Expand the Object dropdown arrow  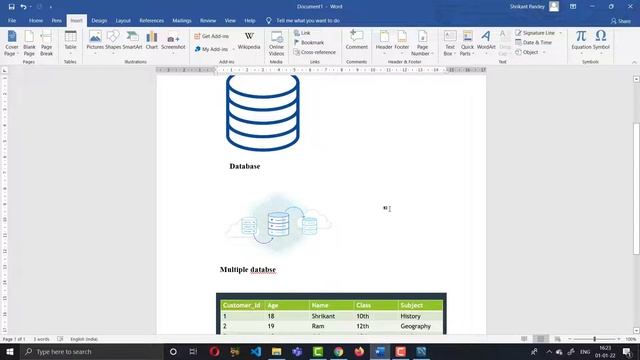[544, 52]
